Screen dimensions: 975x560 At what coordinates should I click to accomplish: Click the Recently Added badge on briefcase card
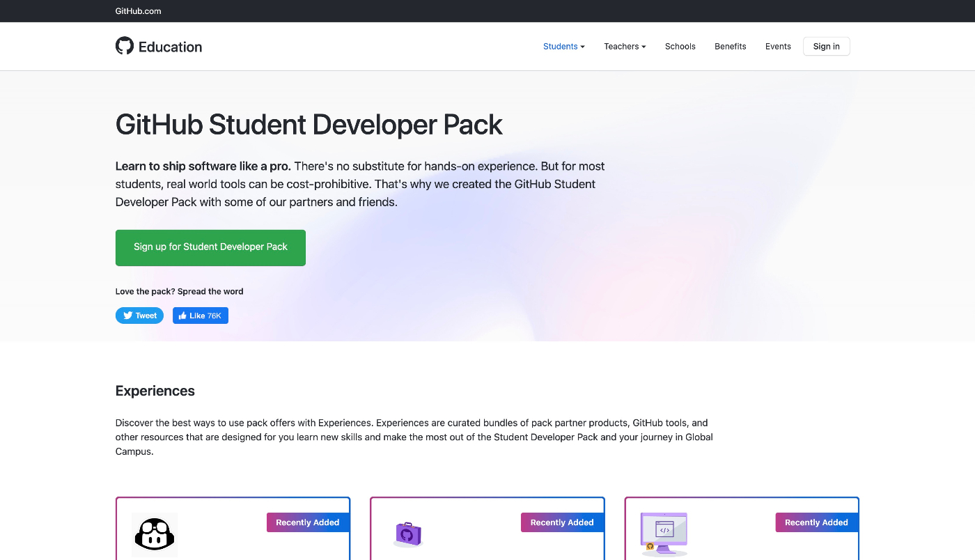(562, 522)
